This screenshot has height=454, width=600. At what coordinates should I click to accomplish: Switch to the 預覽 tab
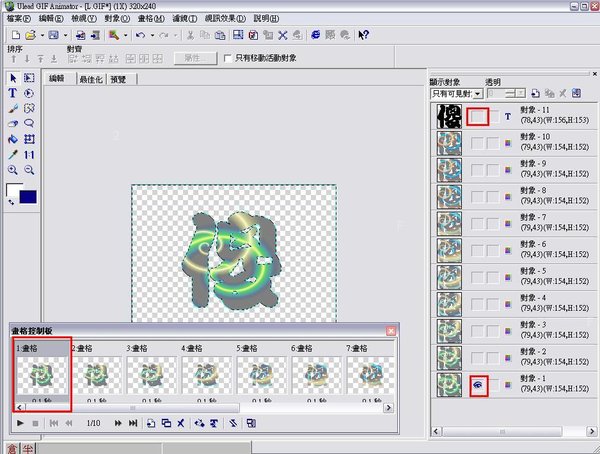[x=118, y=79]
